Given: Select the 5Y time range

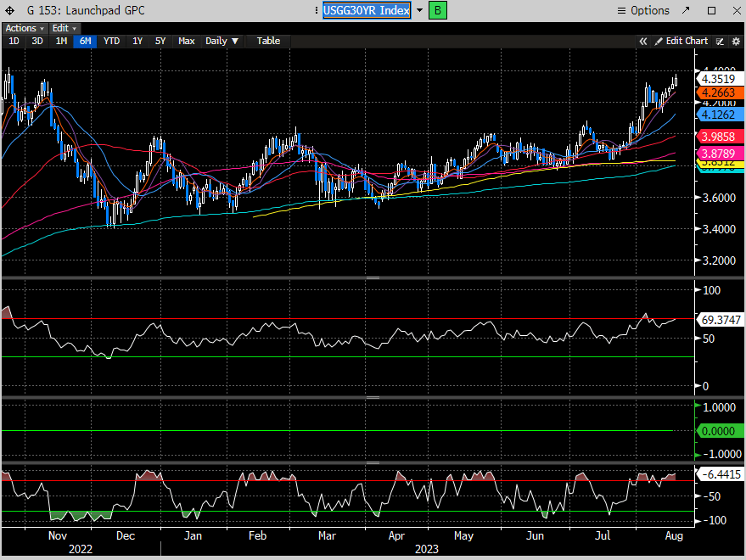Looking at the screenshot, I should click(x=160, y=41).
